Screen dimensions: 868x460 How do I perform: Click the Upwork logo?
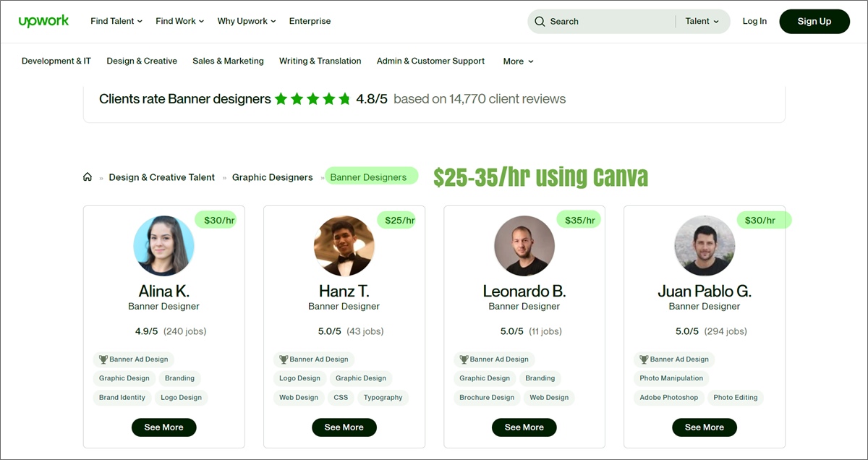pyautogui.click(x=43, y=20)
